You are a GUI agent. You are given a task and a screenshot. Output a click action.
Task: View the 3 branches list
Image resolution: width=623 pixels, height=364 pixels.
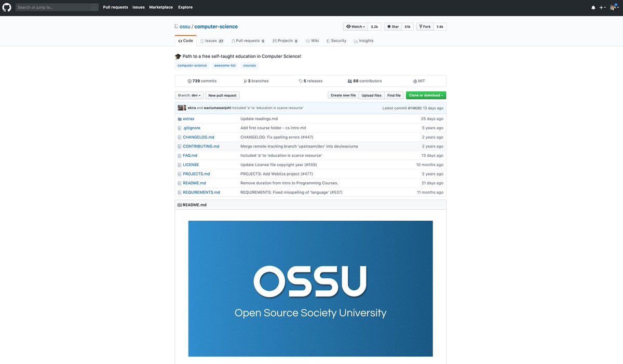pos(256,81)
